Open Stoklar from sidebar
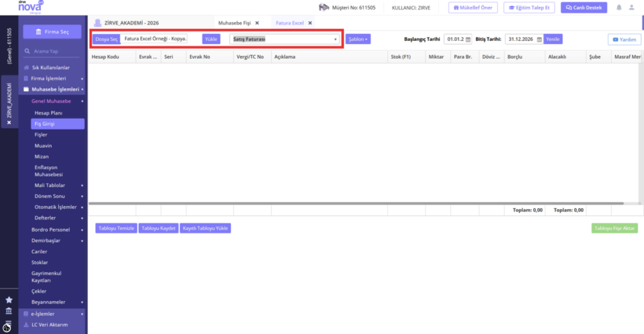The image size is (644, 334). [x=40, y=262]
